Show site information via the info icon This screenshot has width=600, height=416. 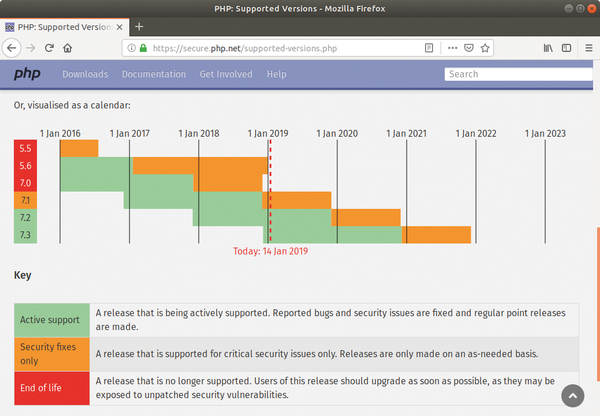coord(131,48)
